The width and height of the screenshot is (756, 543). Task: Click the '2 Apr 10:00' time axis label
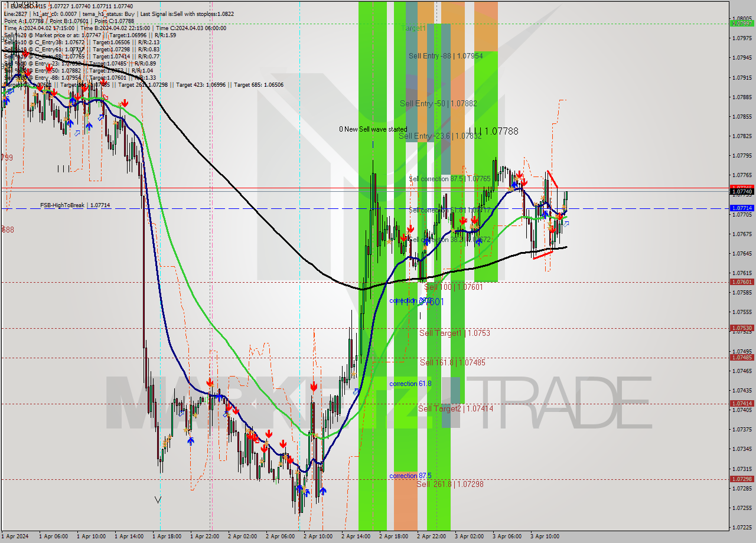pyautogui.click(x=318, y=537)
